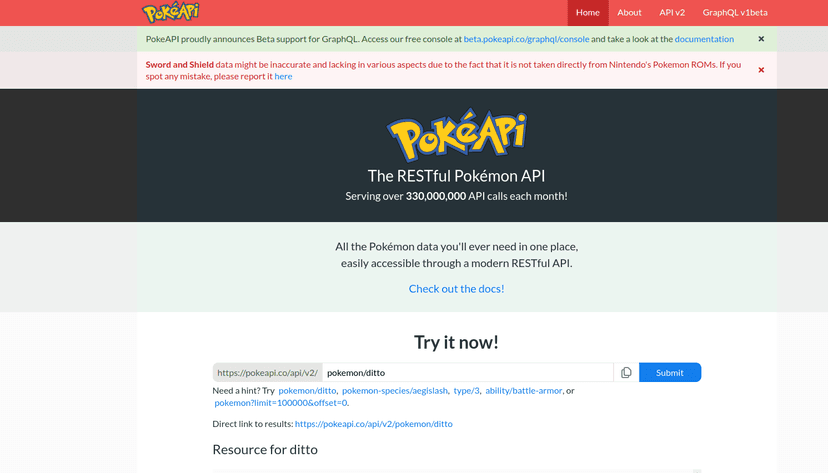Screen dimensions: 828x473
Task: Click the PokéAPI logo in the navbar
Action: tap(171, 13)
